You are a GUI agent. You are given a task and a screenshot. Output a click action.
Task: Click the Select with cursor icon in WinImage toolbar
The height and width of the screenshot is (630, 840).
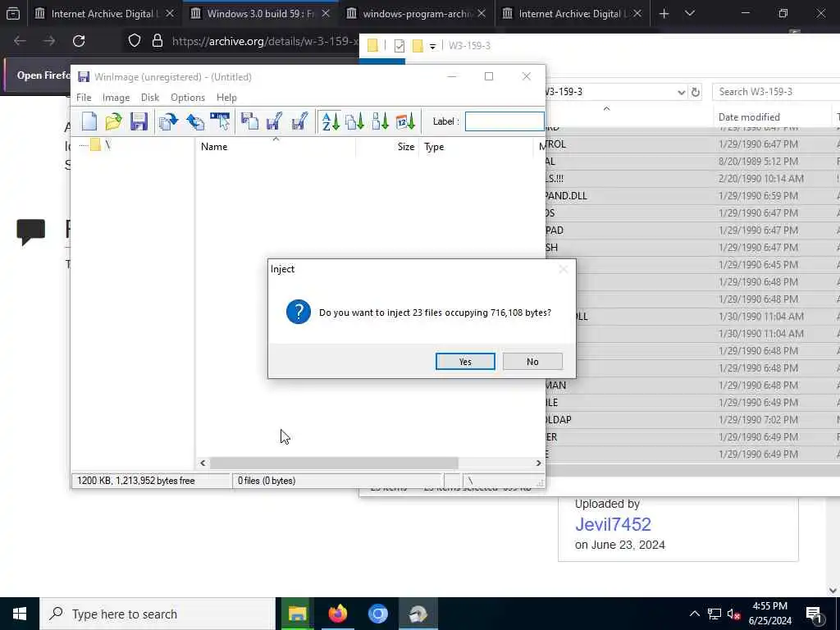pyautogui.click(x=220, y=121)
